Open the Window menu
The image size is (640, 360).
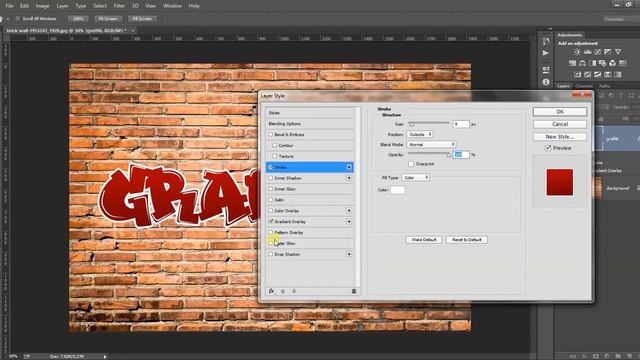tap(172, 6)
